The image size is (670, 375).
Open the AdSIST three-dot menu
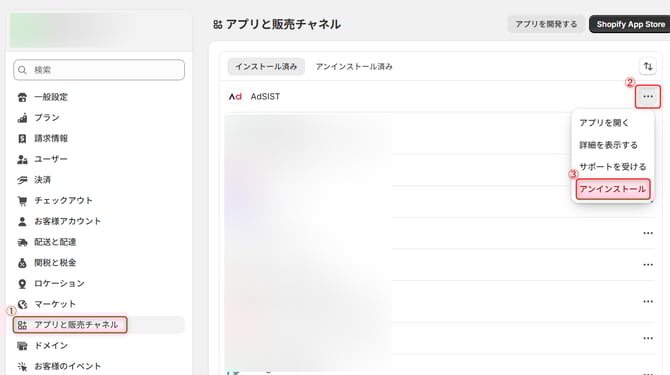648,97
